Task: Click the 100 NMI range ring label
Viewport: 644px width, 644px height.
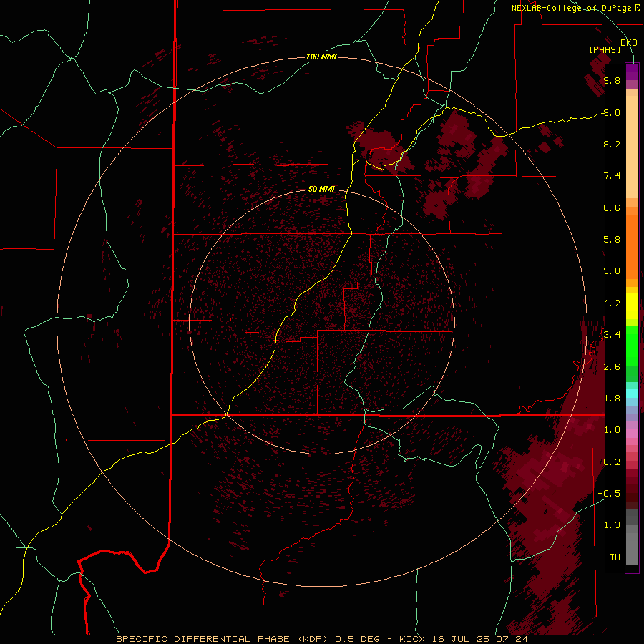Action: click(321, 57)
